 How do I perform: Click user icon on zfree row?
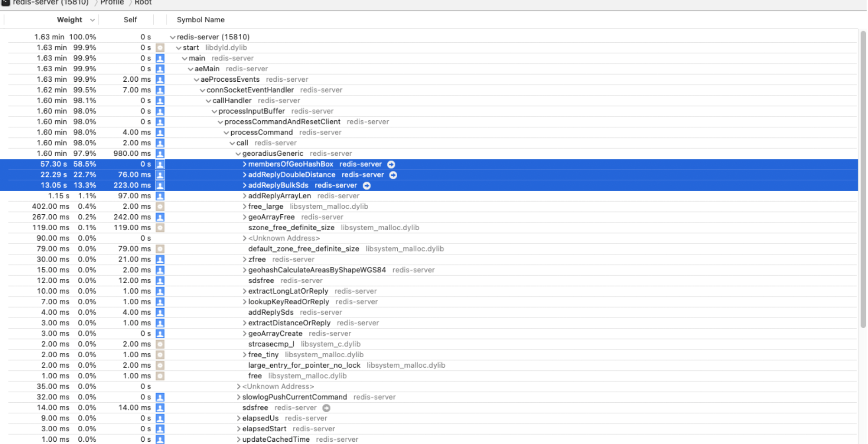[160, 259]
